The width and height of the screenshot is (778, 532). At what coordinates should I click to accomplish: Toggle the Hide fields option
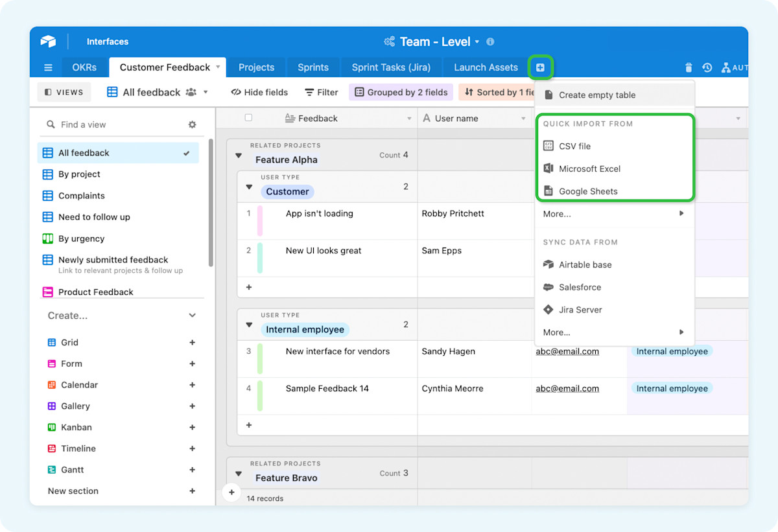pos(259,92)
